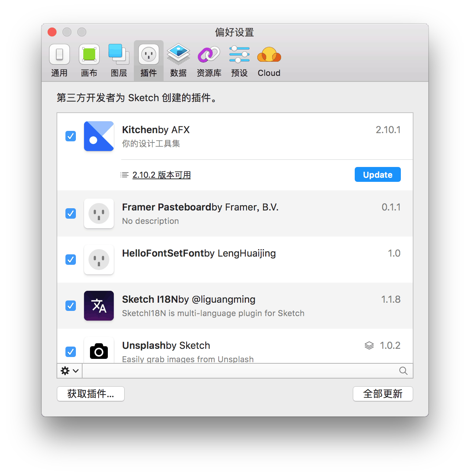Click the plugin search field
Image resolution: width=470 pixels, height=476 pixels.
pos(242,371)
